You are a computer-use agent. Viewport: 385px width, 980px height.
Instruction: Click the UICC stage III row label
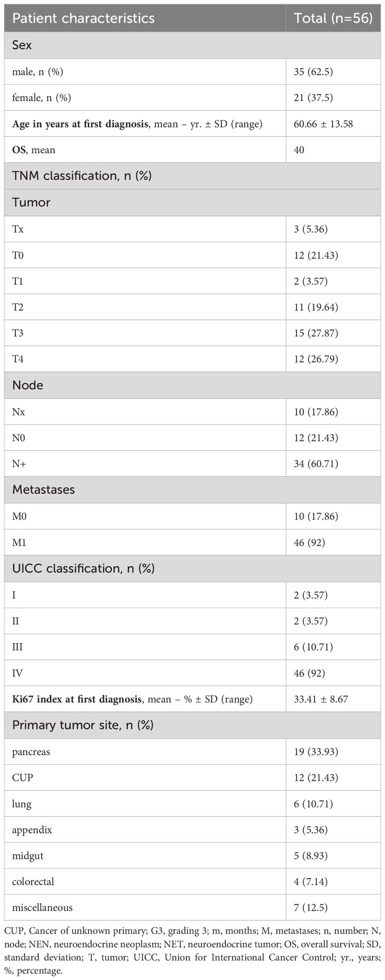tap(17, 647)
